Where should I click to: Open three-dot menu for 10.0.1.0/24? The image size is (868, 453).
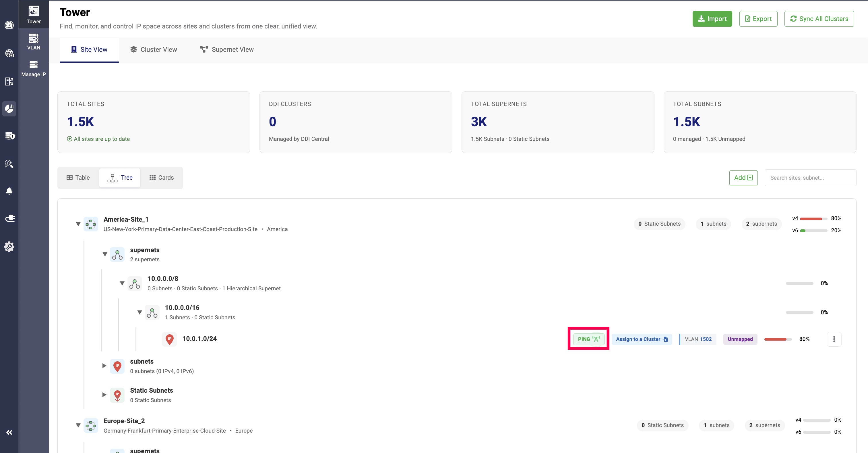click(834, 339)
